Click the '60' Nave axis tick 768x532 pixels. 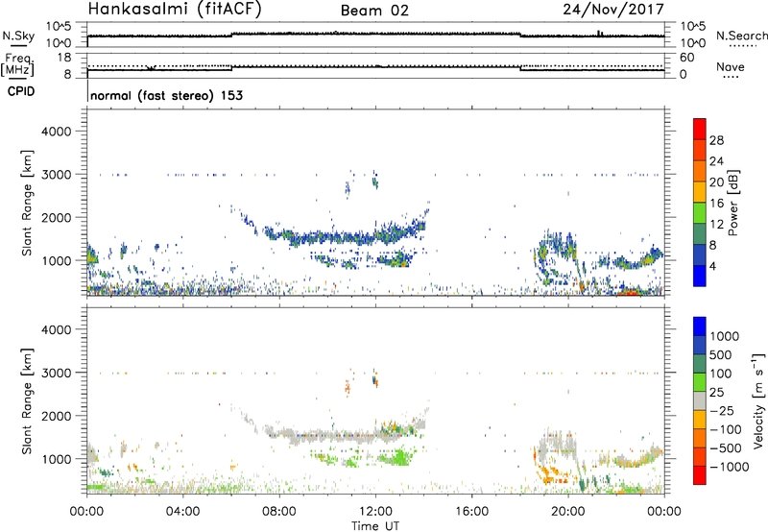click(686, 58)
